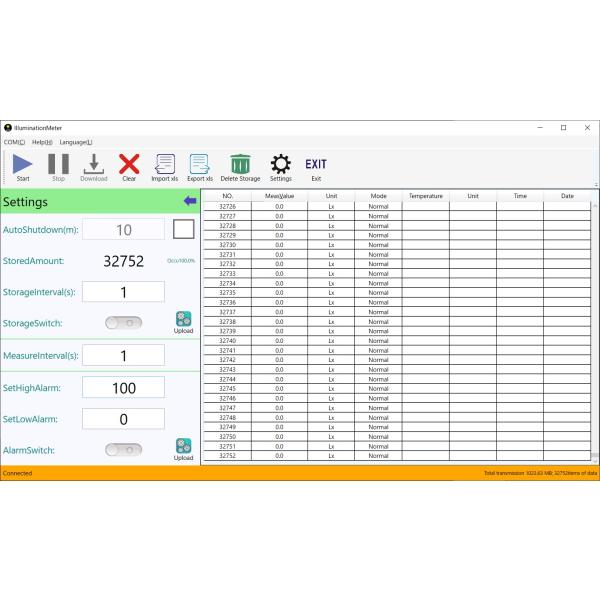Click the Stop pause icon

[58, 164]
